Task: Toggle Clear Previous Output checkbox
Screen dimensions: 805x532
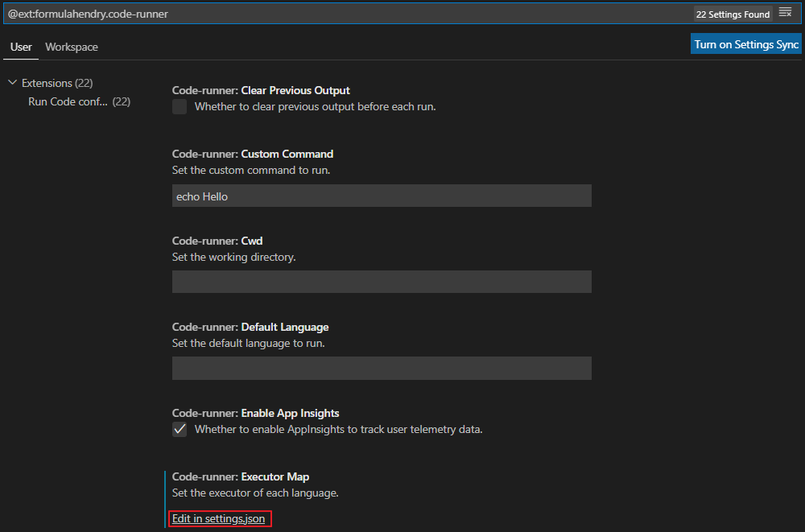Action: point(180,107)
